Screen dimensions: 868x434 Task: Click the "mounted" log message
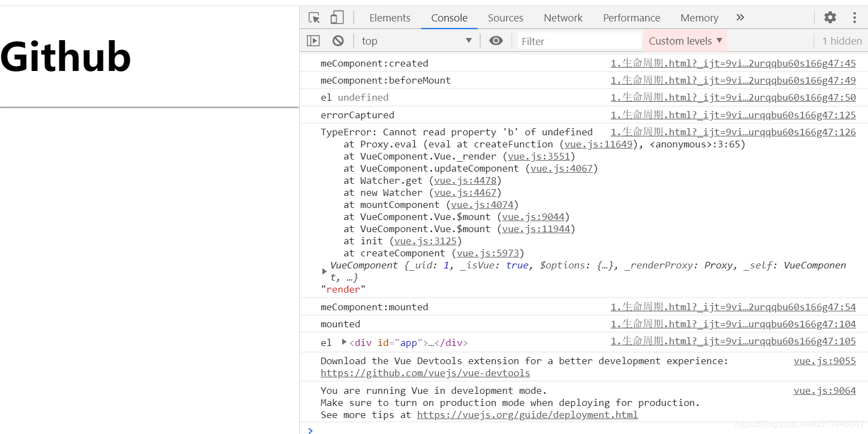340,324
